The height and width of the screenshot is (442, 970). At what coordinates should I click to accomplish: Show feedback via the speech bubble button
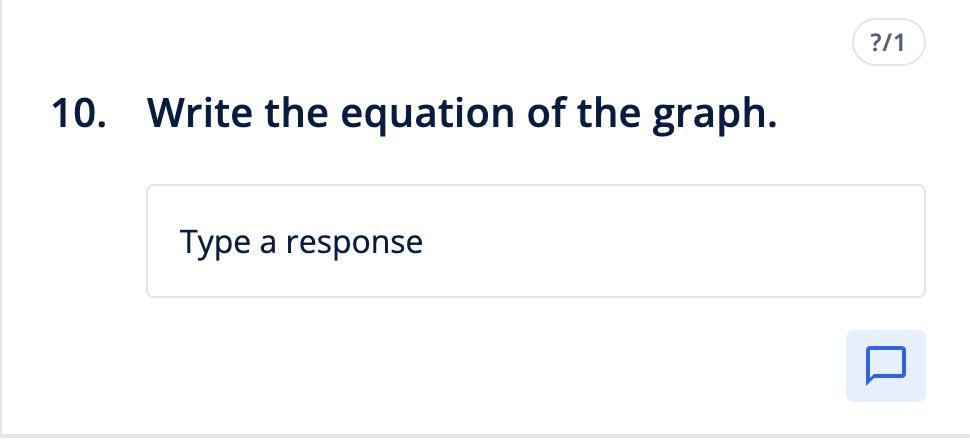click(x=885, y=366)
